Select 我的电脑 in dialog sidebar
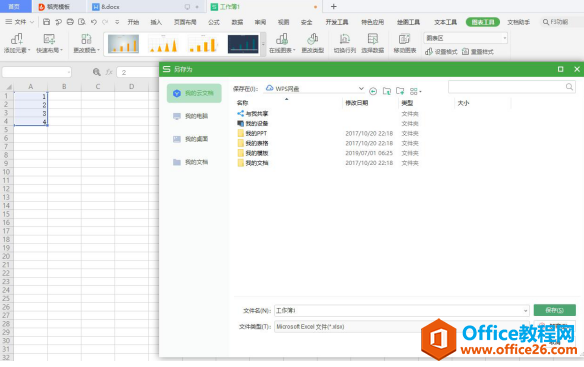Screen dimensions: 584x367 (194, 116)
